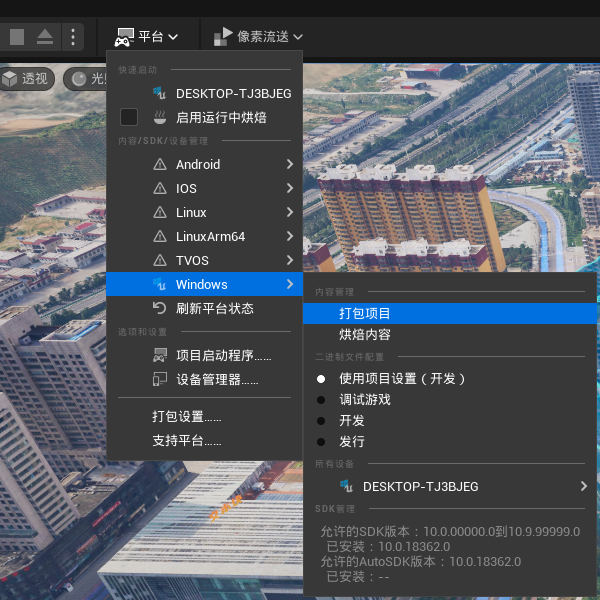Viewport: 600px width, 600px height.
Task: Open the 平台 dropdown arrow
Action: (x=173, y=37)
